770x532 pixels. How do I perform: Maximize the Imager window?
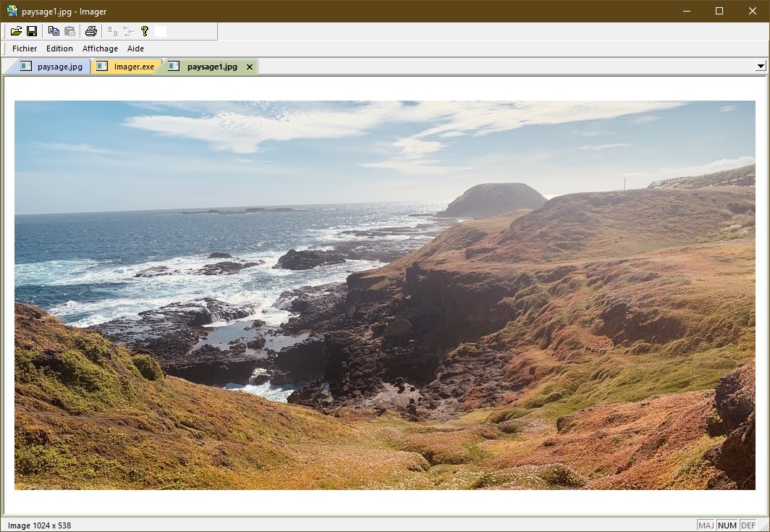click(719, 11)
